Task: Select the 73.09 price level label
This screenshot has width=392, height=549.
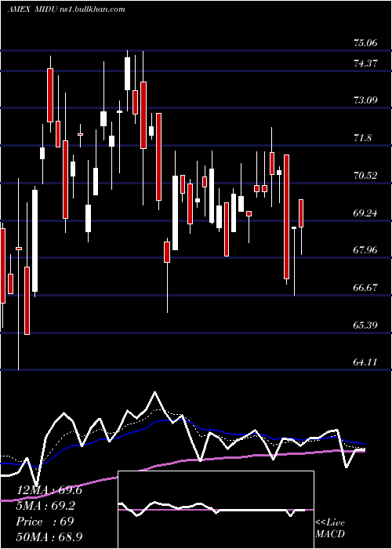Action: tap(365, 100)
